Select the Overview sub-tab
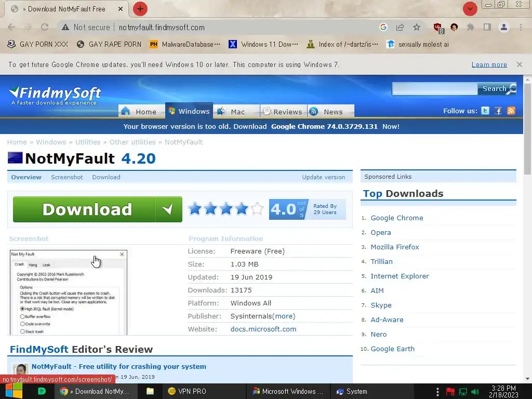 point(26,177)
